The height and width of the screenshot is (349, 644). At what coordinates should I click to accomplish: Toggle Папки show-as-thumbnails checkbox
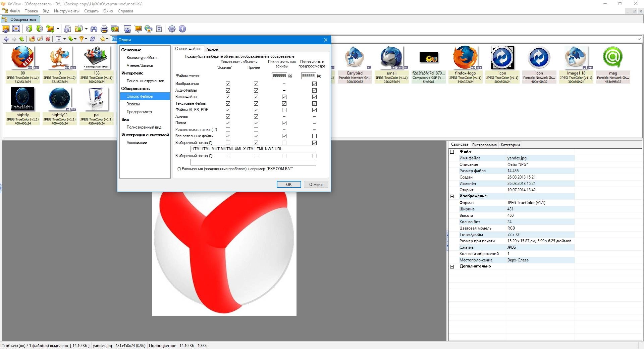click(x=284, y=123)
